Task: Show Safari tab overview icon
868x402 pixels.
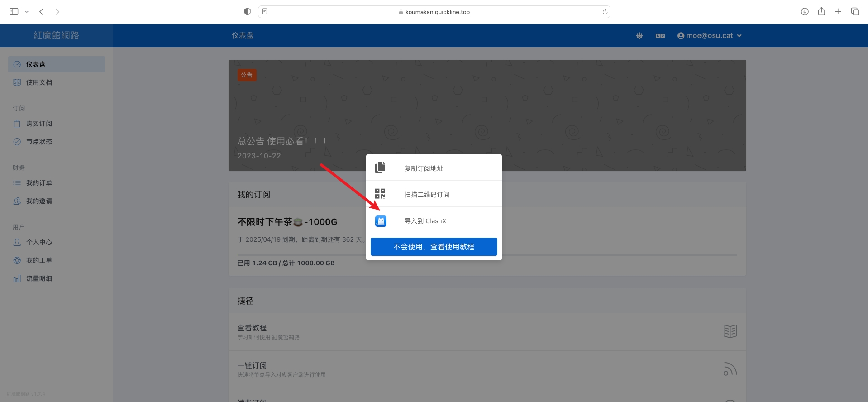Action: point(855,12)
